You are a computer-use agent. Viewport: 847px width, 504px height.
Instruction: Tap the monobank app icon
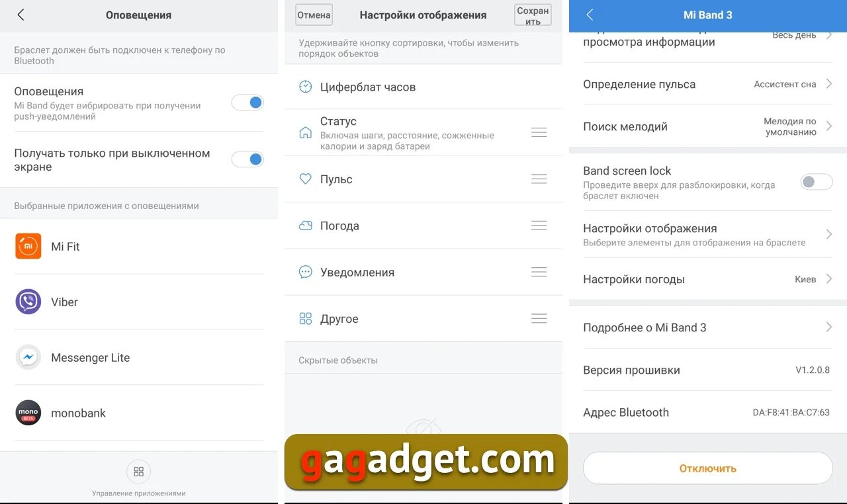click(28, 413)
